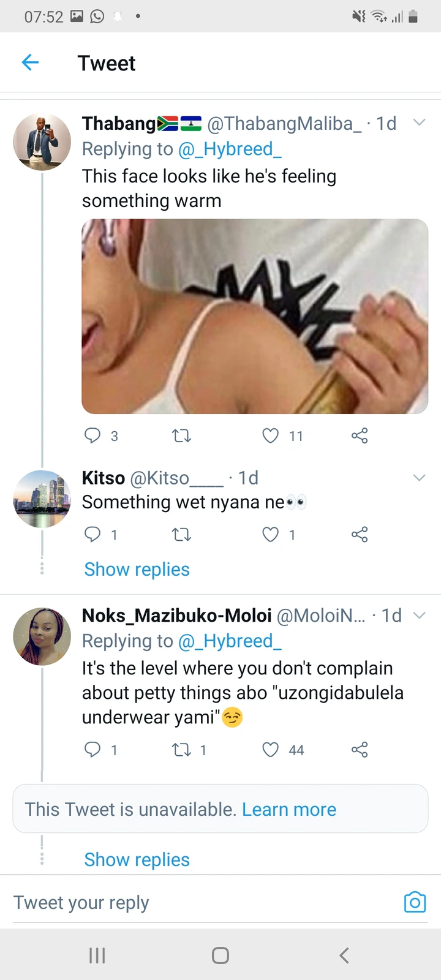441x980 pixels.
Task: Open dropdown chevron on Thabang's tweet
Action: point(419,123)
